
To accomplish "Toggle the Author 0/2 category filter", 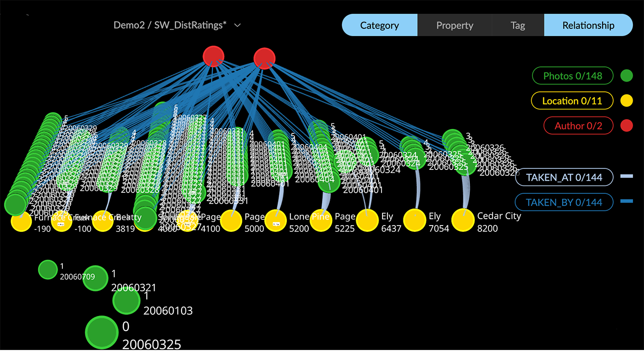I will (578, 126).
